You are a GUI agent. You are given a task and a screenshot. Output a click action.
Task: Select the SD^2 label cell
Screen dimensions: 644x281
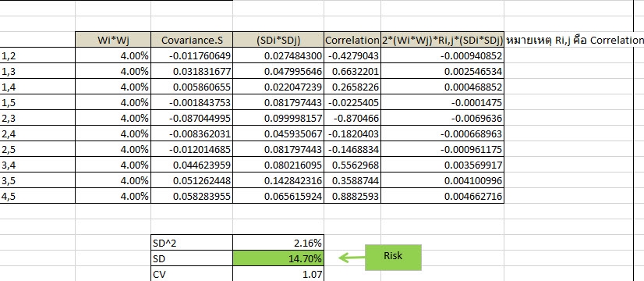(192, 243)
